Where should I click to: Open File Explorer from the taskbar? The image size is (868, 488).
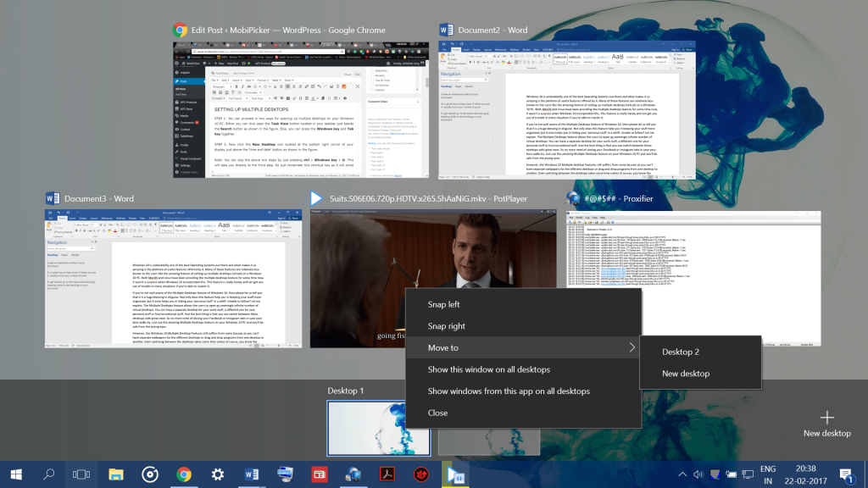tap(115, 474)
